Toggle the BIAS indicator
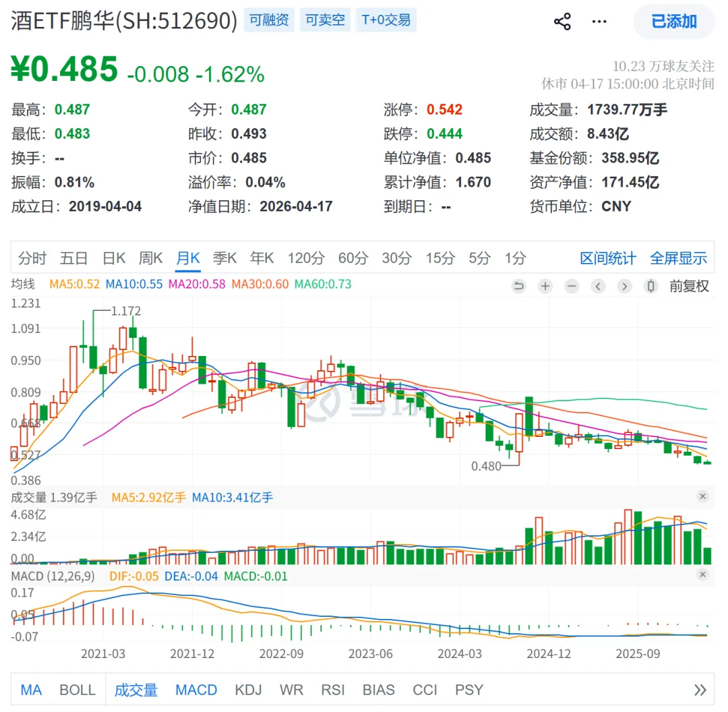The image size is (728, 712). coord(378,690)
